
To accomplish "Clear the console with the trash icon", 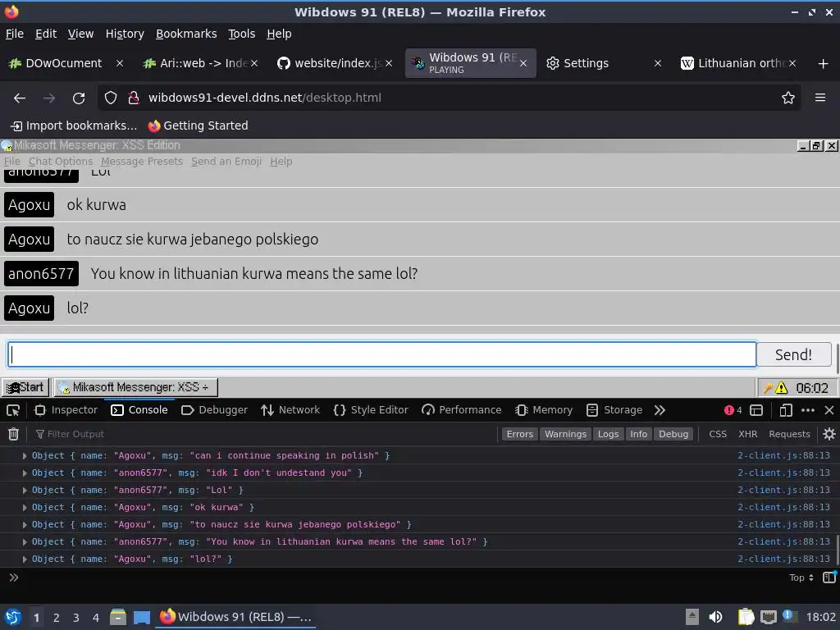I will [x=14, y=434].
